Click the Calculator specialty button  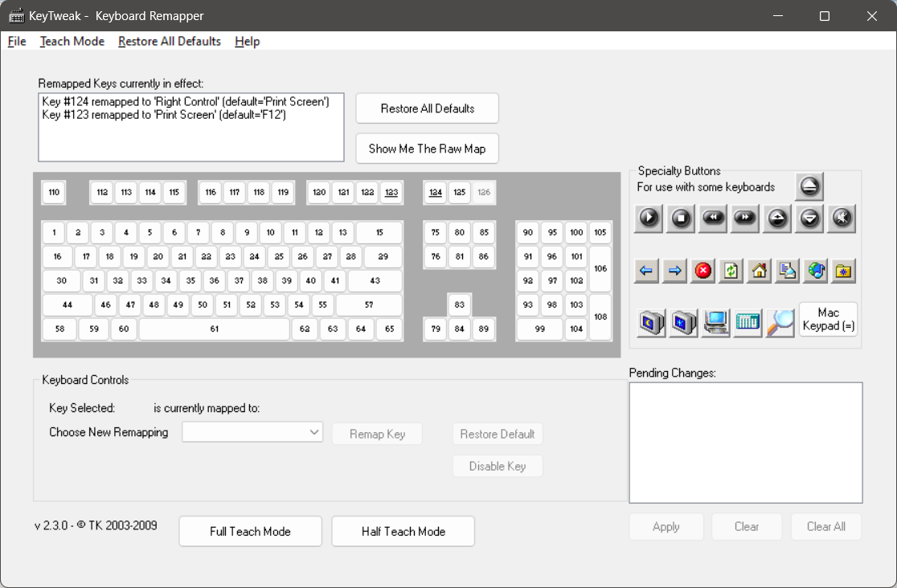[747, 322]
